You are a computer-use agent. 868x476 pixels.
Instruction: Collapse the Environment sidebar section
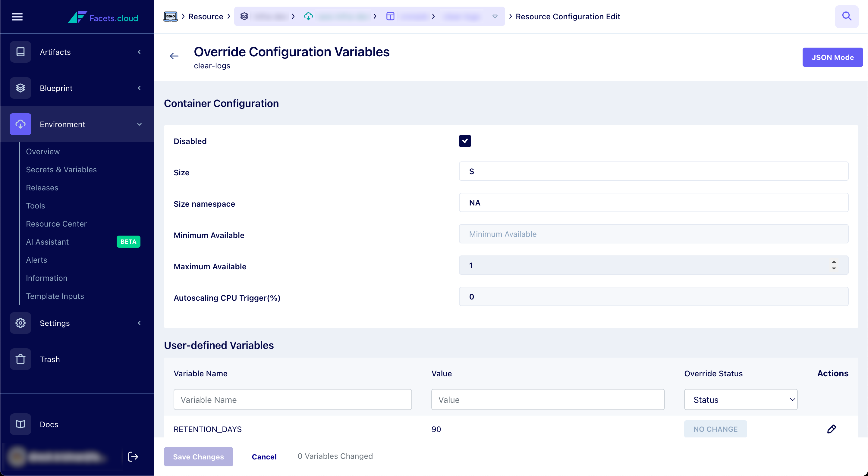pos(139,124)
